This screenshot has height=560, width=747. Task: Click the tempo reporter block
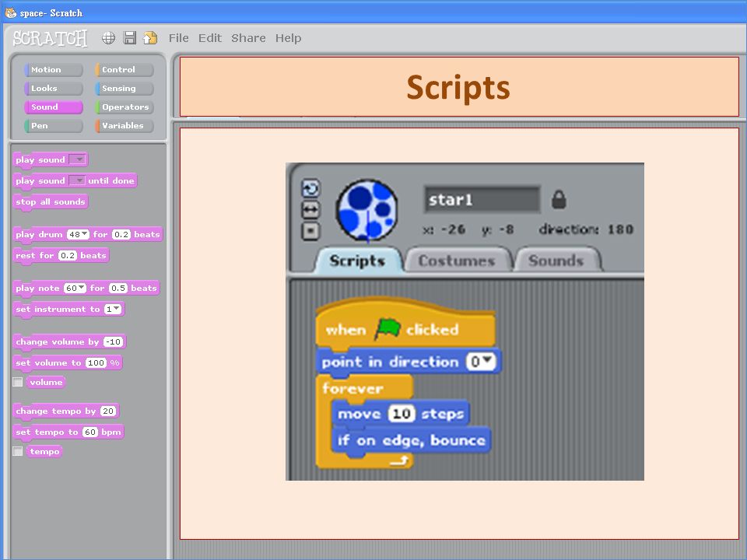[x=45, y=451]
